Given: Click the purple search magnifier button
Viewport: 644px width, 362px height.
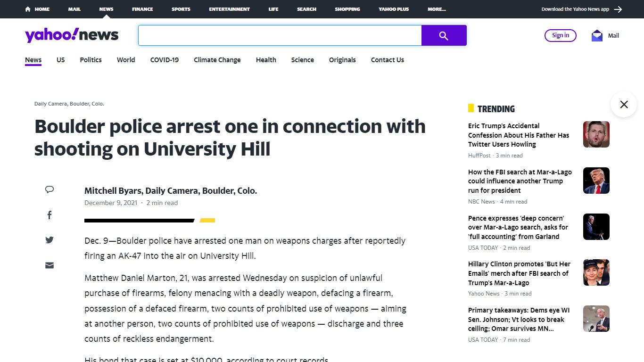Looking at the screenshot, I should [444, 35].
